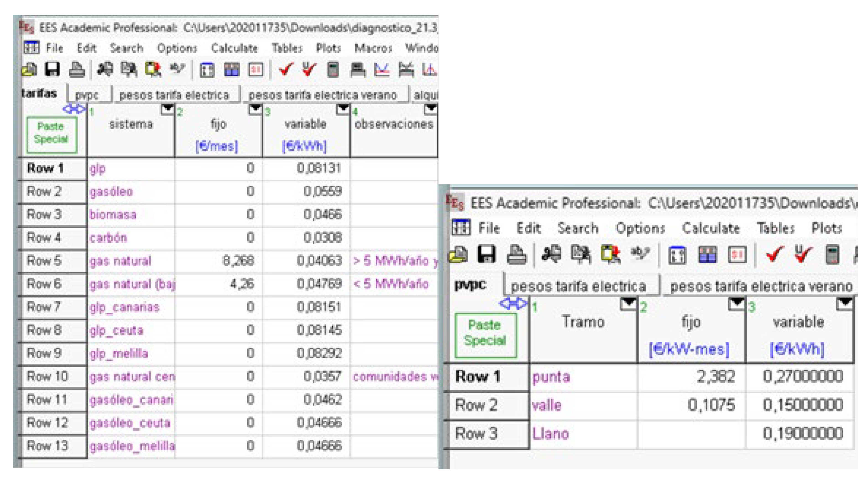
Task: Open the Tables menu in the pvpc window
Action: tap(776, 229)
